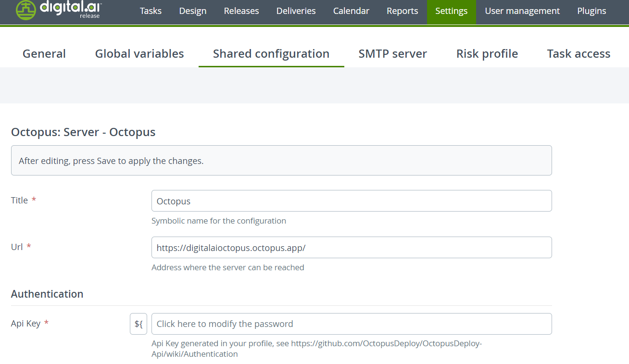Toggle the Api Key variable ${ button

pyautogui.click(x=138, y=324)
